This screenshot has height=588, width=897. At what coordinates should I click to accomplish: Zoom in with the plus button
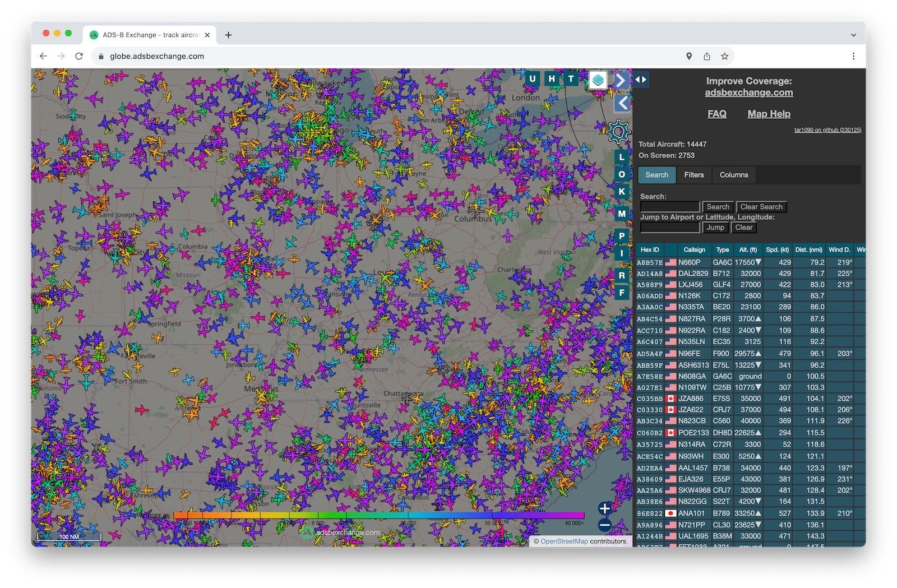(x=604, y=508)
